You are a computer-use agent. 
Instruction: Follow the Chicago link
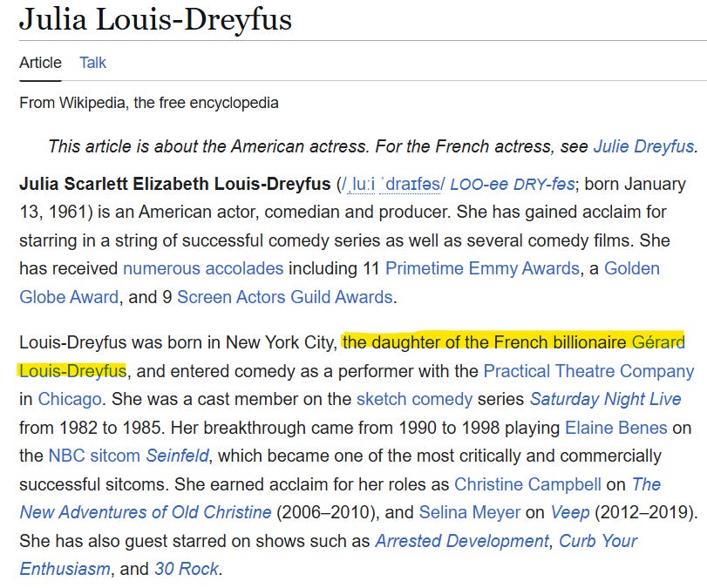pyautogui.click(x=70, y=399)
